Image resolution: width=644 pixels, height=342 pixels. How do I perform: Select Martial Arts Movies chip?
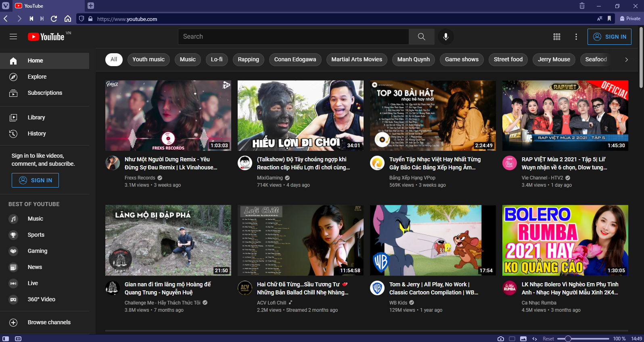(357, 59)
